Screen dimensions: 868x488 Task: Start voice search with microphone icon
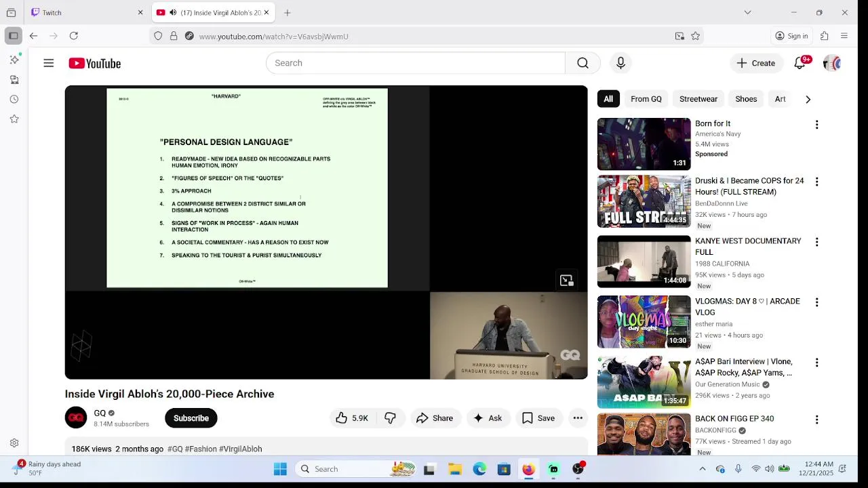[x=620, y=63]
